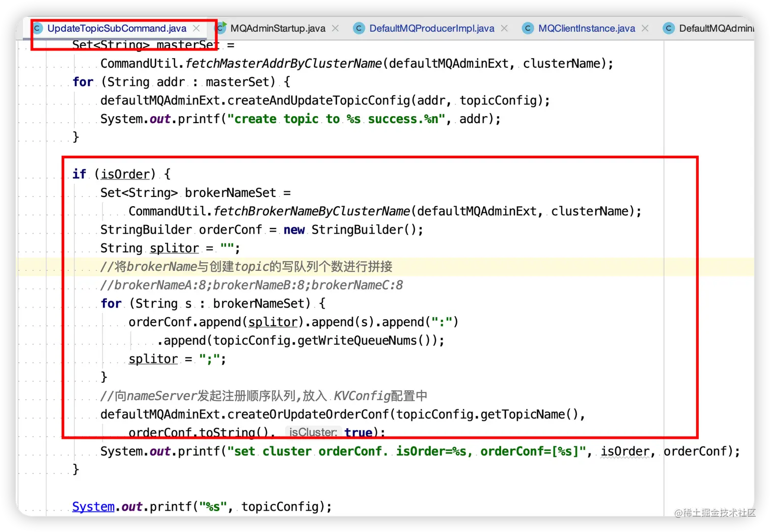Screen dimensions: 770x532
Task: Close the DefaultMQProducerImpl.java tab
Action: pyautogui.click(x=505, y=29)
